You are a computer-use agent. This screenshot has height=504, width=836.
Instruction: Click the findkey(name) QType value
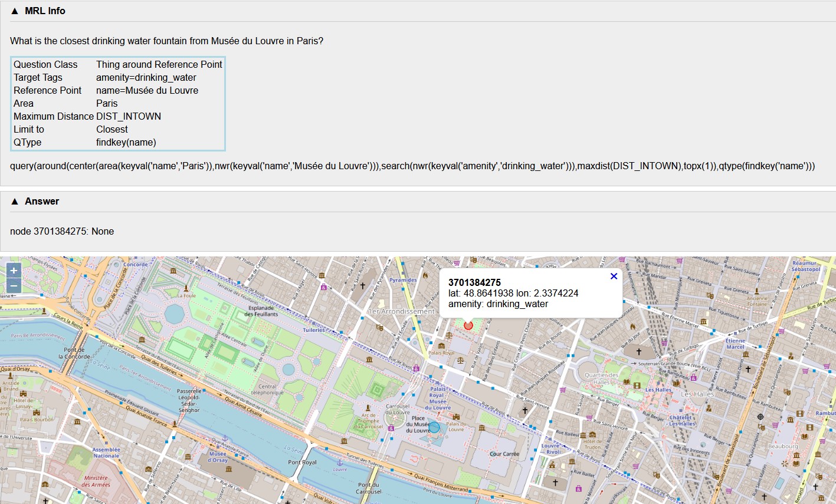[x=126, y=142]
